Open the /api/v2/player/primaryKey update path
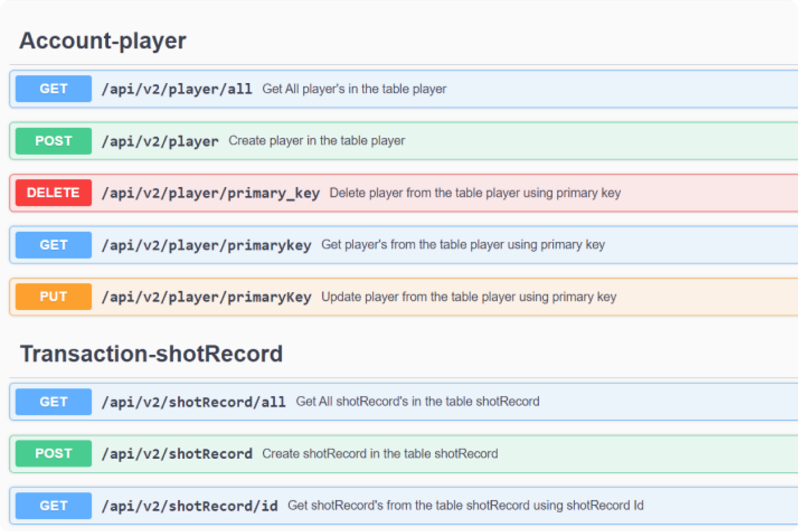The image size is (798, 532). 206,297
